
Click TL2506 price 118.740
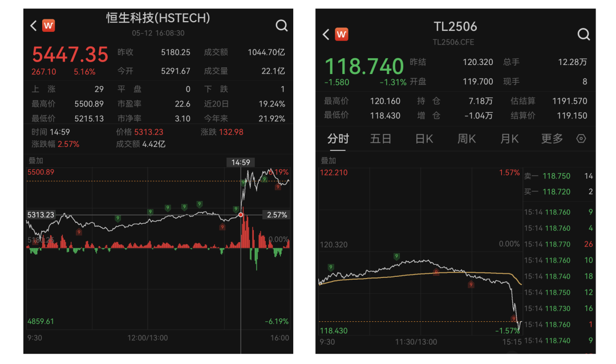(364, 66)
